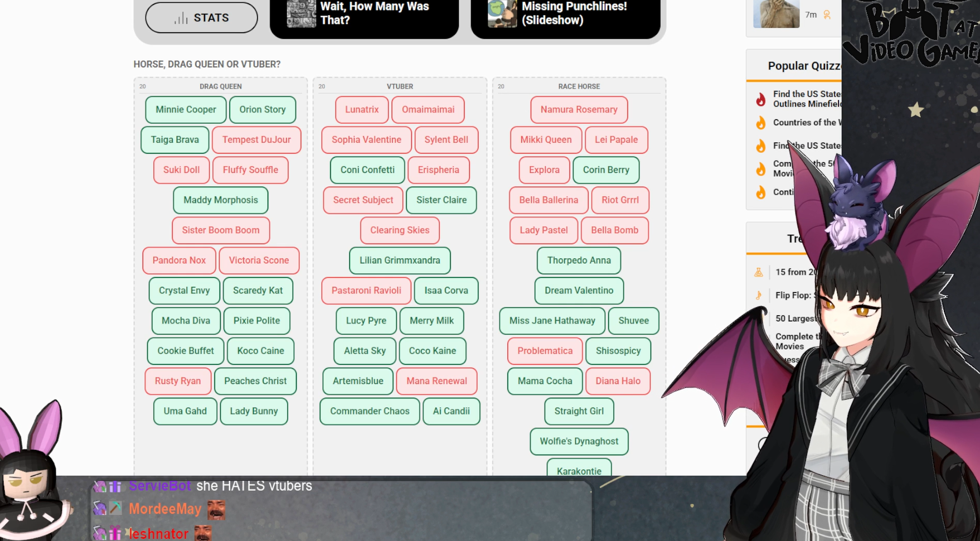The image size is (980, 541).
Task: Click the bar chart icon in STATS button
Action: tap(181, 18)
